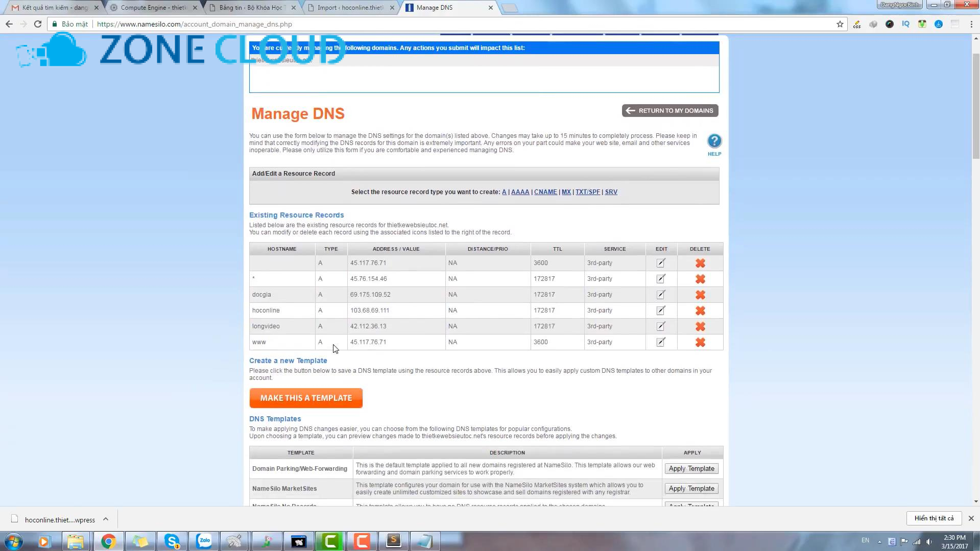Viewport: 980px width, 551px height.
Task: Edit the longvideo DNS record
Action: pos(661,326)
